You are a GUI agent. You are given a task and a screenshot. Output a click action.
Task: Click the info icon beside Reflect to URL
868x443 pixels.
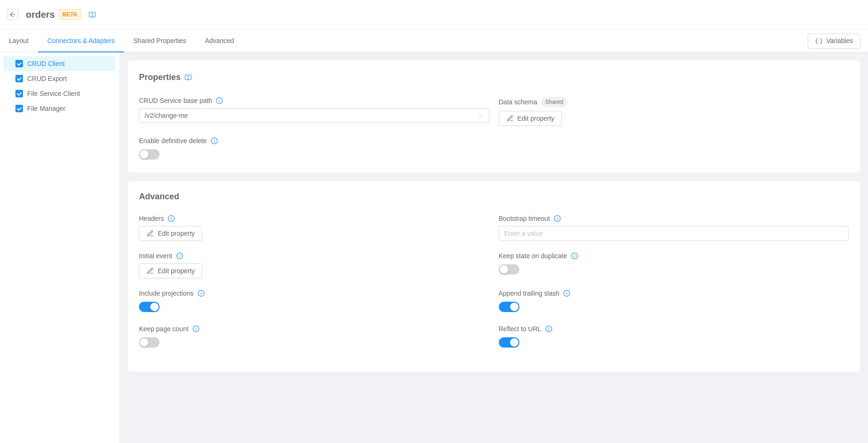[x=549, y=329]
